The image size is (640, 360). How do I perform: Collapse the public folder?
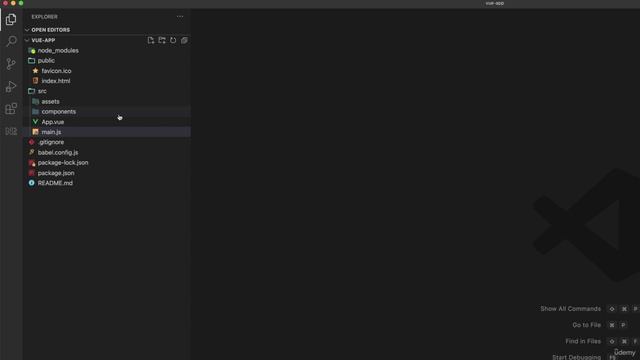pyautogui.click(x=107, y=60)
